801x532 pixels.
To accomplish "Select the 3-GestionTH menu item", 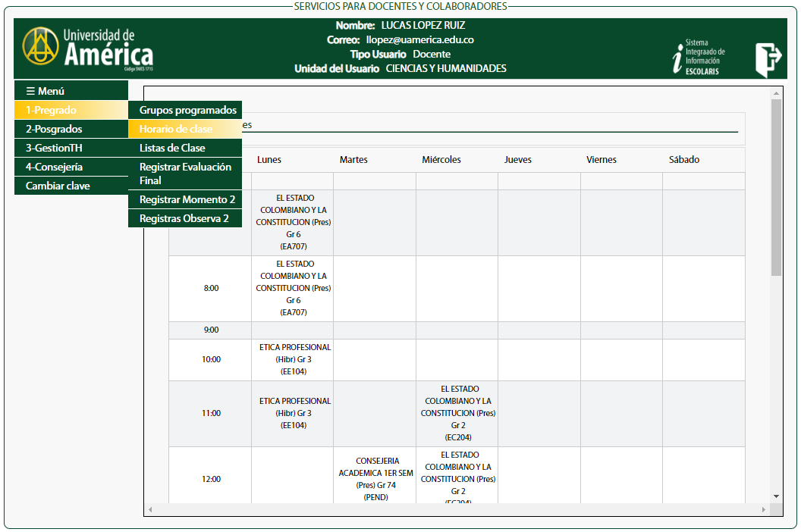I will 71,148.
